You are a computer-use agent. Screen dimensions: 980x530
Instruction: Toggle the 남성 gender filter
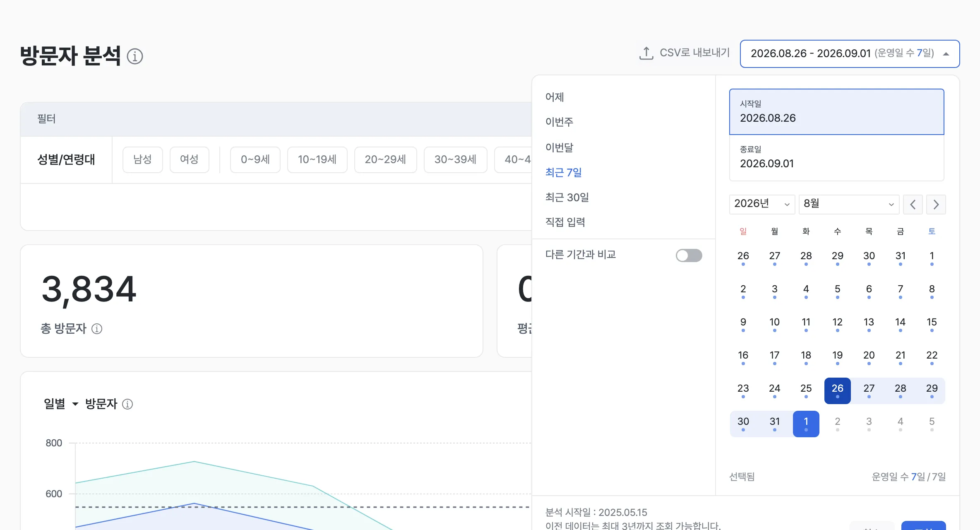[x=142, y=159]
